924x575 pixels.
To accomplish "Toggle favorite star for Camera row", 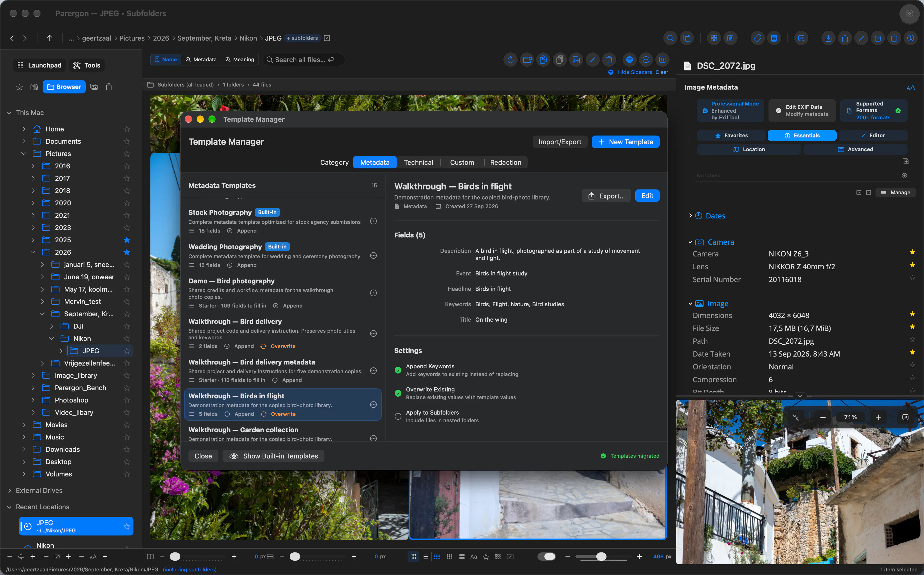I will [912, 252].
